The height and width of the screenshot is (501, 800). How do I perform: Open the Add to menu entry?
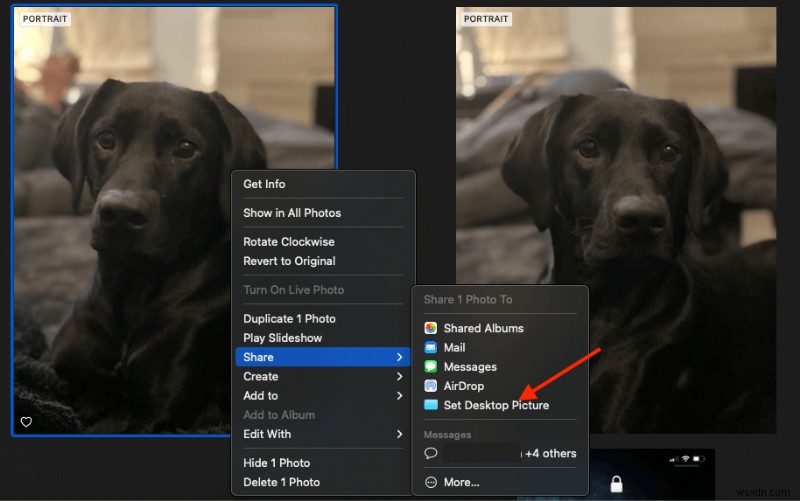323,395
